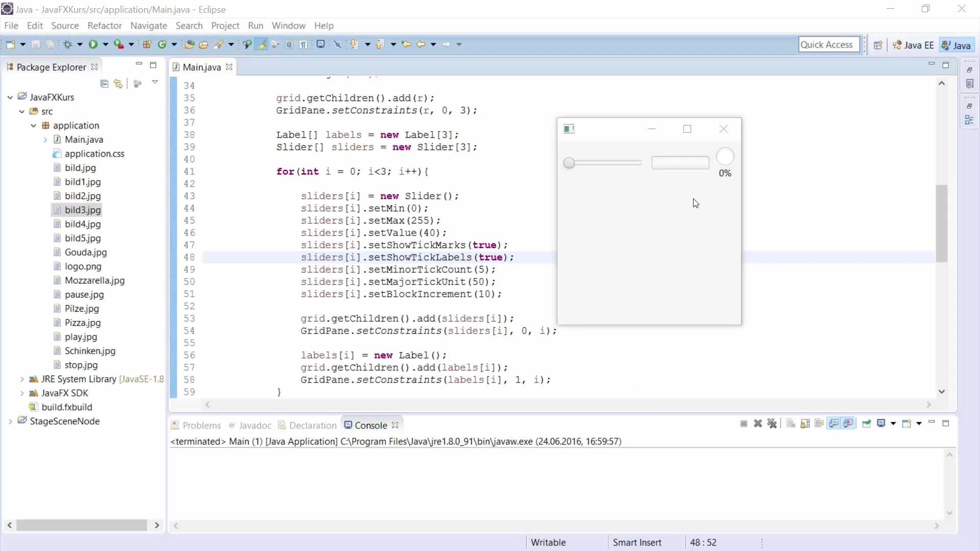Image resolution: width=980 pixels, height=551 pixels.
Task: Click the Open Type icon
Action: [189, 44]
